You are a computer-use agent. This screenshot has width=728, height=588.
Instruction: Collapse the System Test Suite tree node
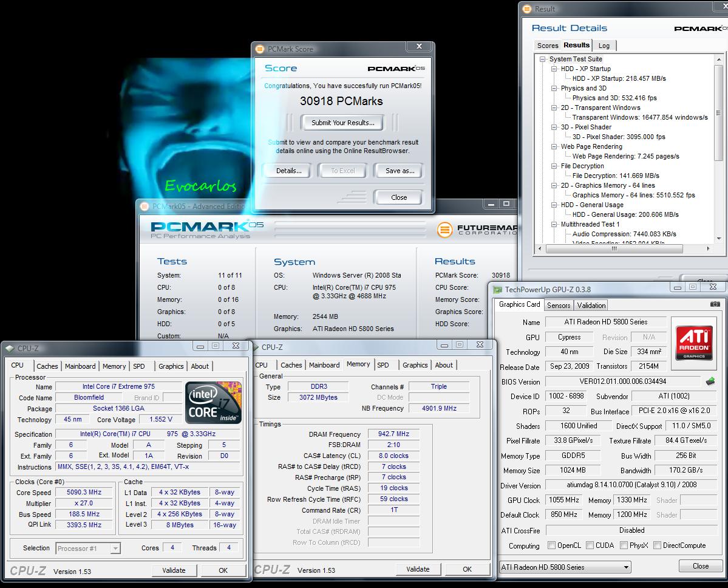(542, 59)
